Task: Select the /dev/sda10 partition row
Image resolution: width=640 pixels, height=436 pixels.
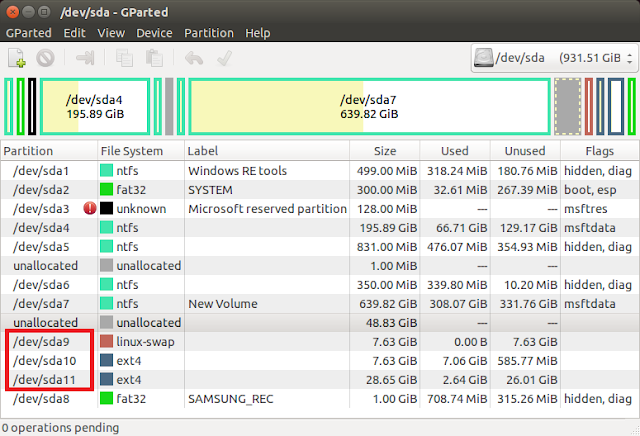Action: [x=320, y=361]
